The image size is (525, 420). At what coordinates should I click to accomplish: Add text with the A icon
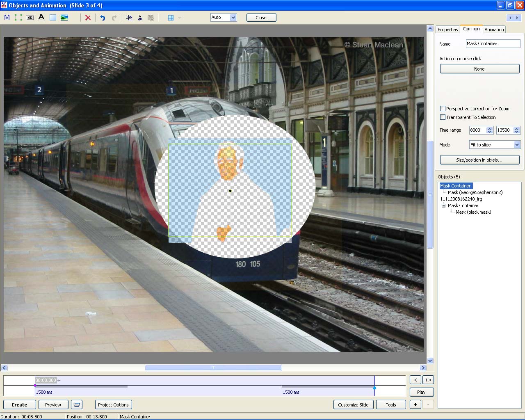(41, 18)
